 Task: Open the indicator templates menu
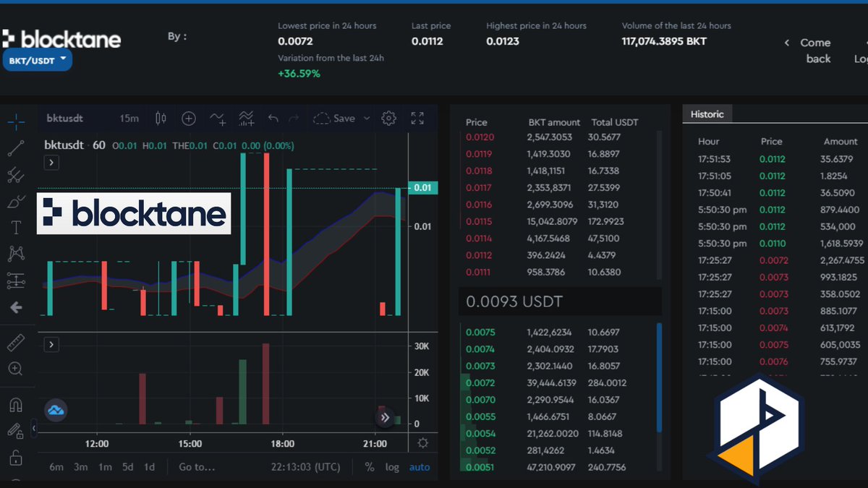point(247,118)
